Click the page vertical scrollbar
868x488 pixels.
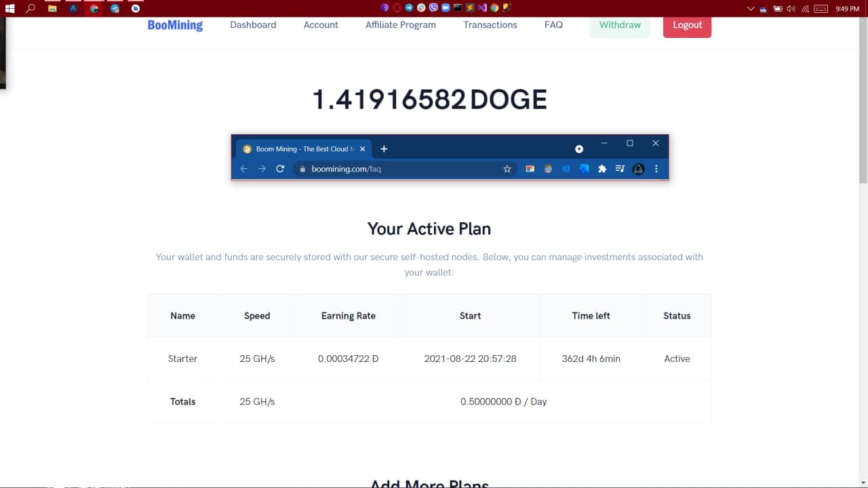tap(863, 102)
